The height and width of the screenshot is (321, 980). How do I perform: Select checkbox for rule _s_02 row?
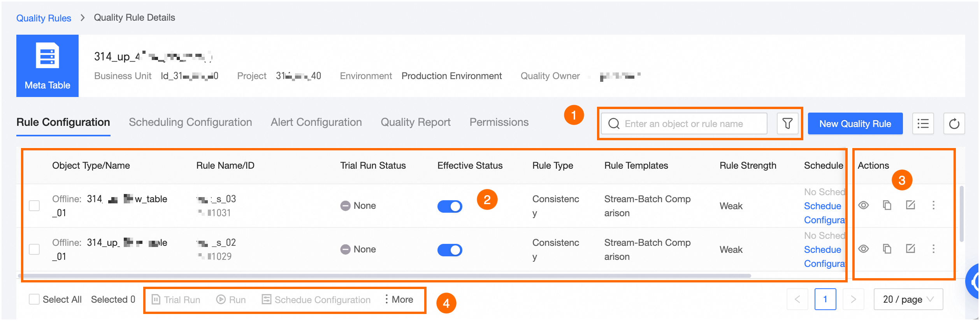click(x=34, y=249)
